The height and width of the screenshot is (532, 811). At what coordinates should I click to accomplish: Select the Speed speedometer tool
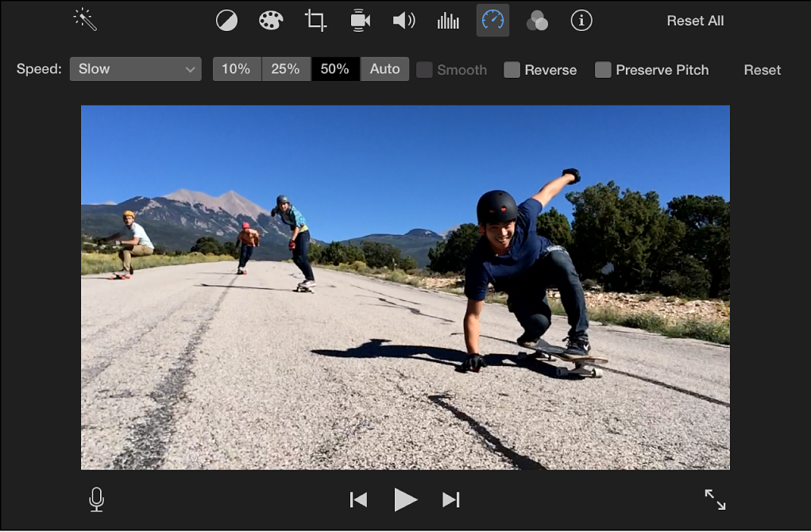click(492, 21)
